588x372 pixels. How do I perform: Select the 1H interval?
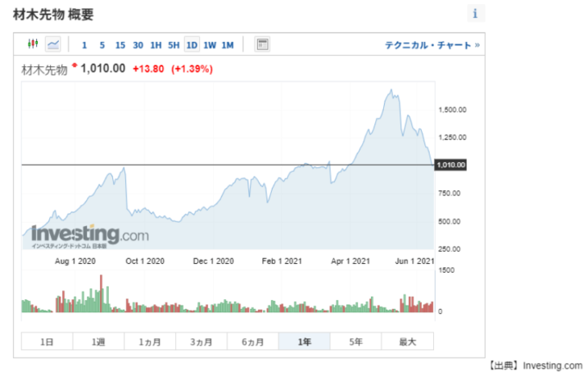tap(156, 45)
